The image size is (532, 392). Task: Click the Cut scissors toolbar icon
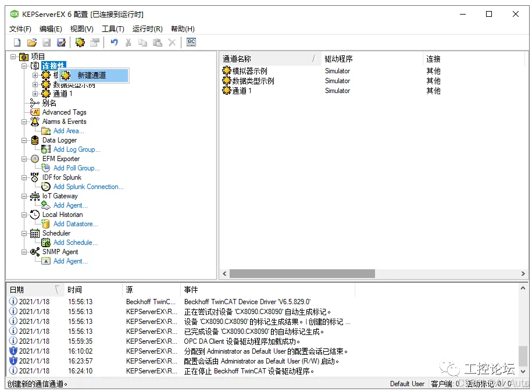pyautogui.click(x=128, y=42)
